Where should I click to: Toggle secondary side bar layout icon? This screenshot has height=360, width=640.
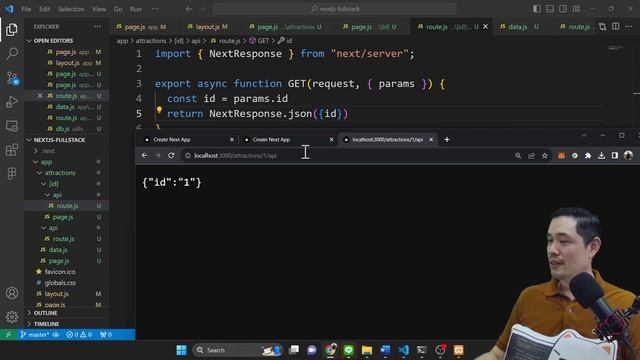(x=563, y=9)
